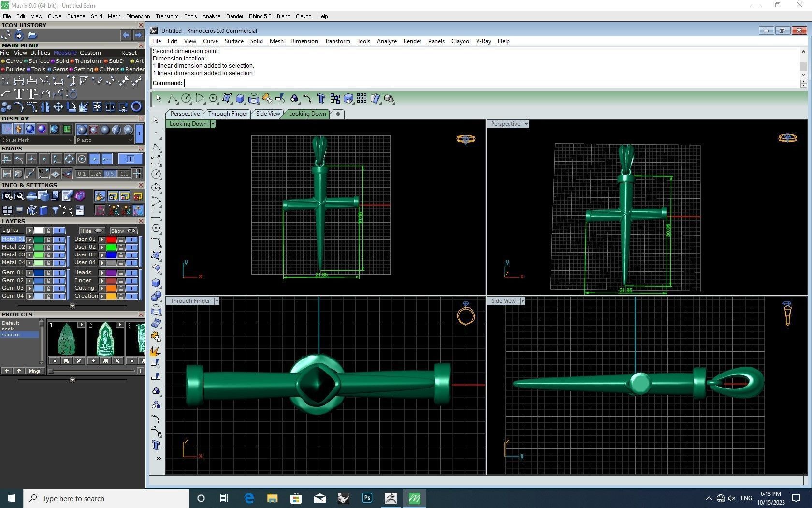Add a new project with the plus button

click(x=7, y=371)
